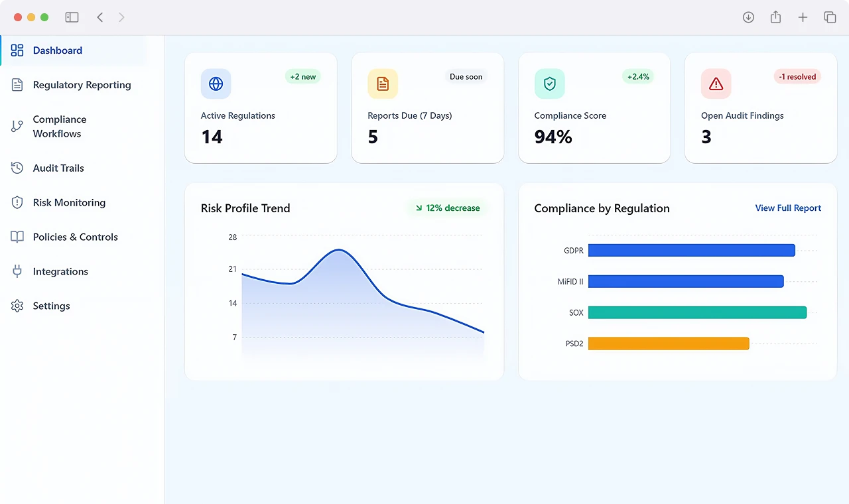Click the document icon on Reports Due card
849x504 pixels.
[x=383, y=84]
